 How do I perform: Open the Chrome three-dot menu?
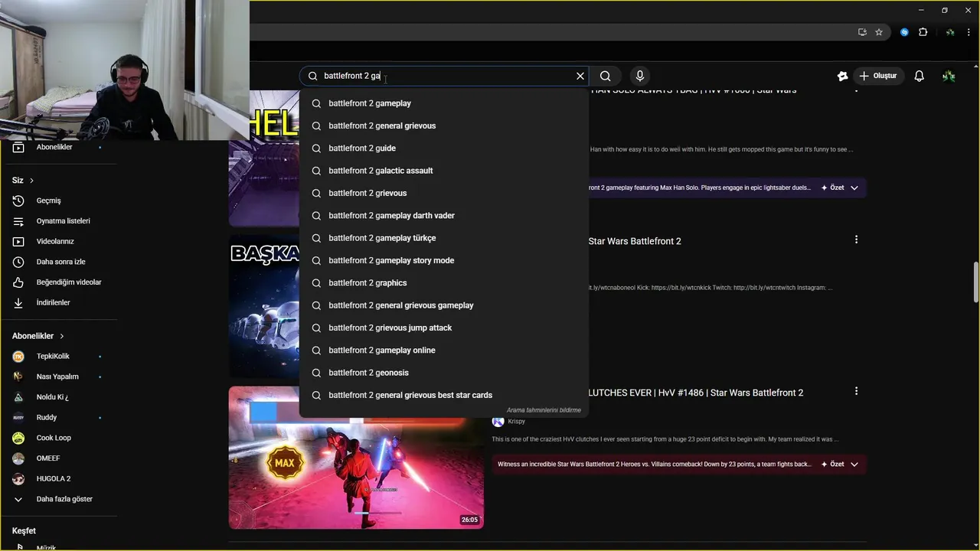(x=969, y=32)
